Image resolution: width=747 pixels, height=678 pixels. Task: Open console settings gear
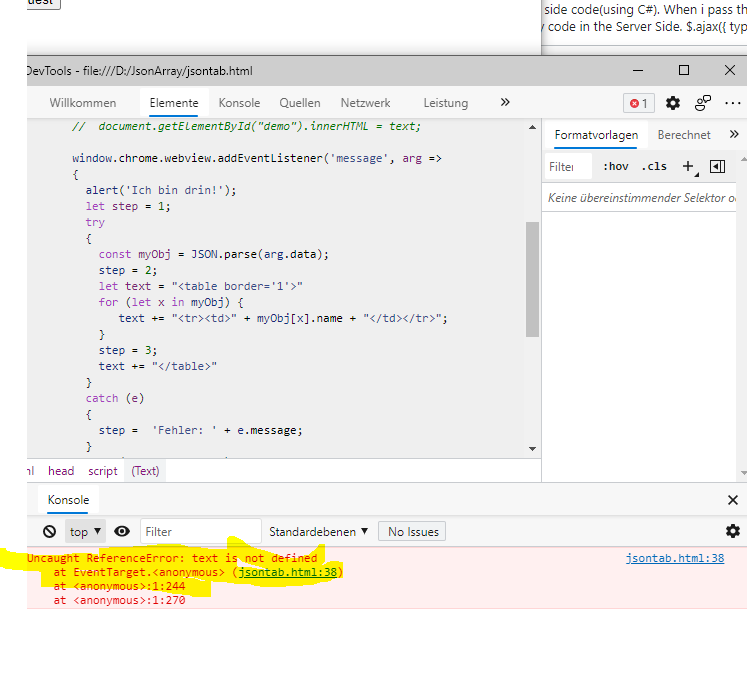click(733, 531)
